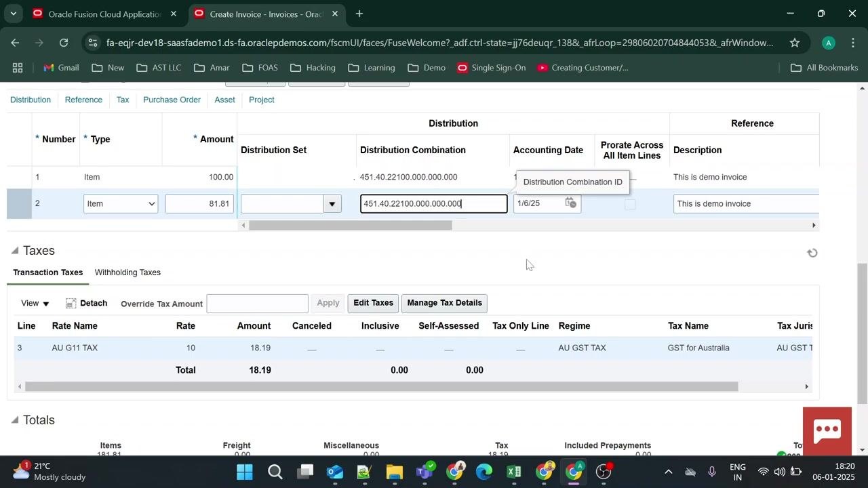Go back in browser history
Viewport: 868px width, 488px height.
(15, 43)
